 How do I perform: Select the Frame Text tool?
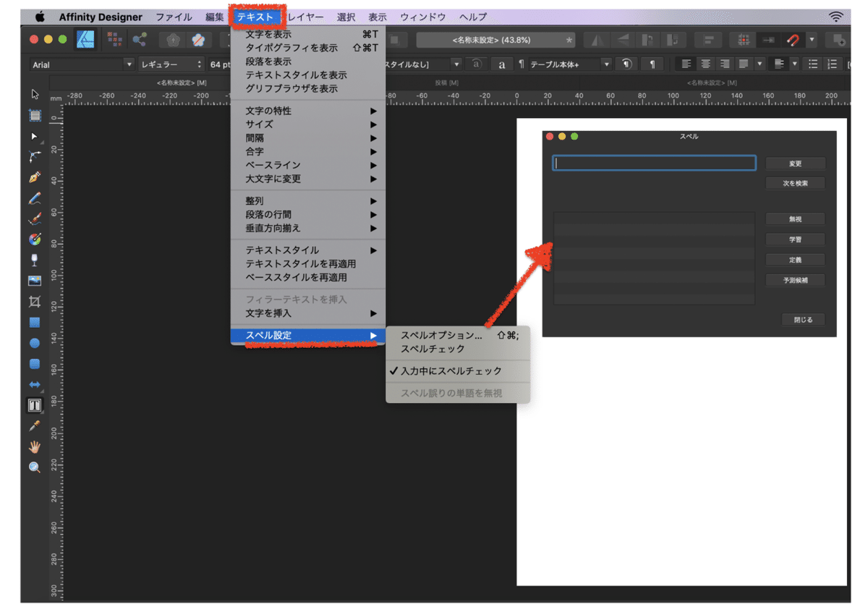(x=35, y=405)
